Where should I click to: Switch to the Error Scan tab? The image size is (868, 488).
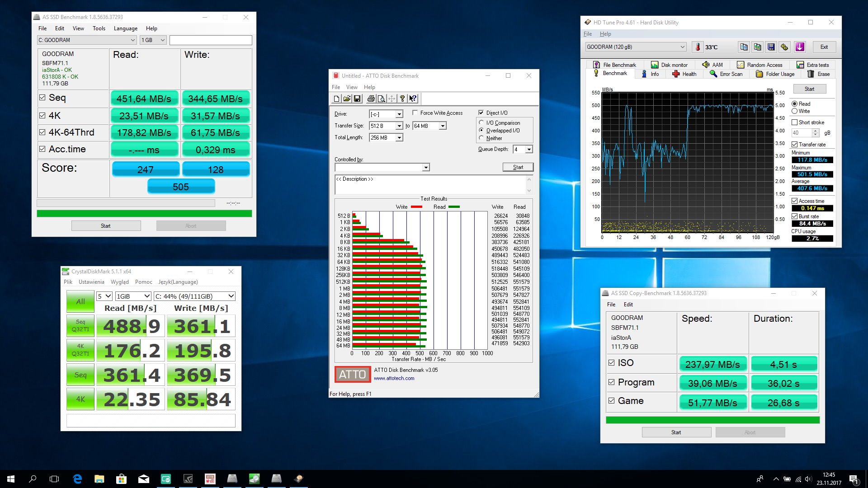click(x=726, y=74)
